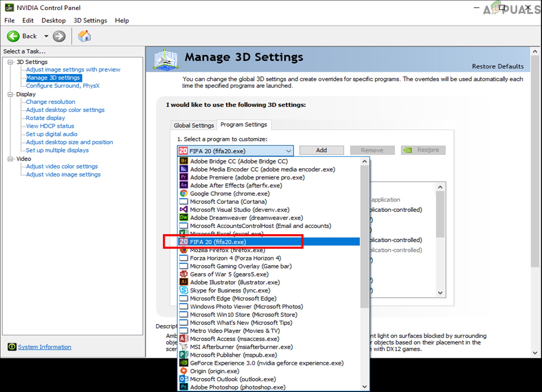Click the MSI Afterburner icon in list
542x392 pixels.
pyautogui.click(x=184, y=346)
